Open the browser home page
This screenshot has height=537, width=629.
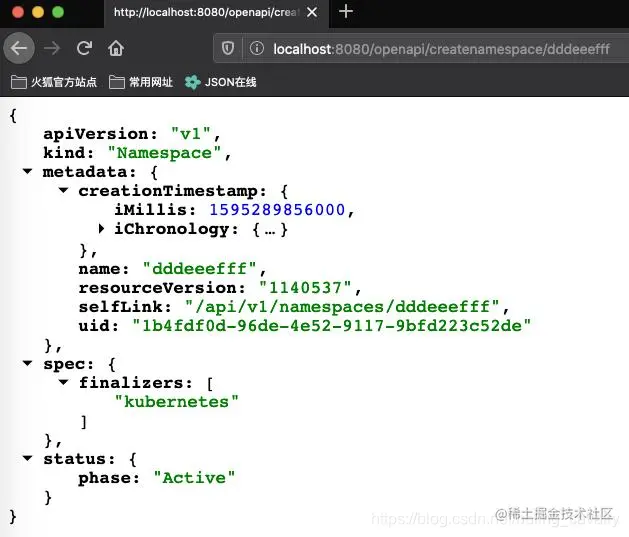point(116,49)
